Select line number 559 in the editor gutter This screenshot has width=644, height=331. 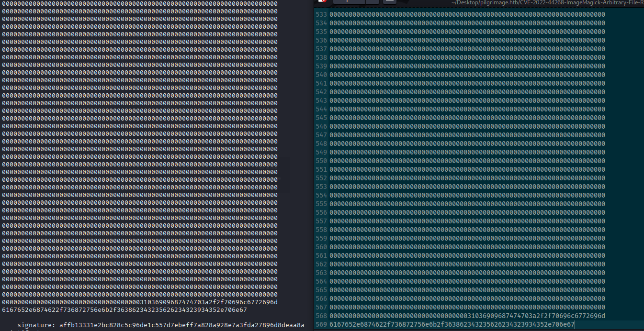pyautogui.click(x=321, y=238)
